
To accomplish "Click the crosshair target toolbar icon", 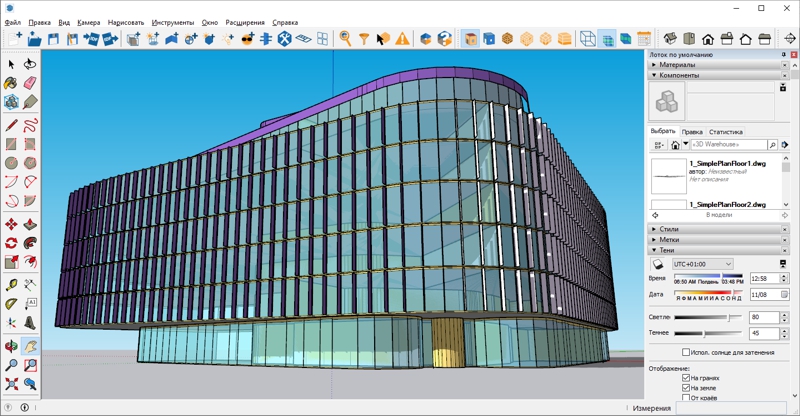I will (x=789, y=39).
